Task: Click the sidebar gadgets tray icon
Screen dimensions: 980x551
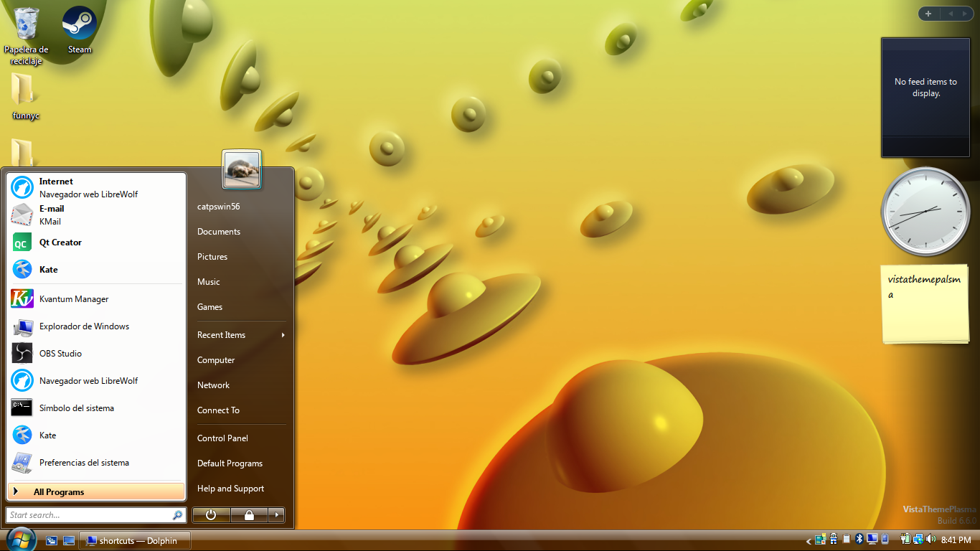Action: tap(820, 539)
